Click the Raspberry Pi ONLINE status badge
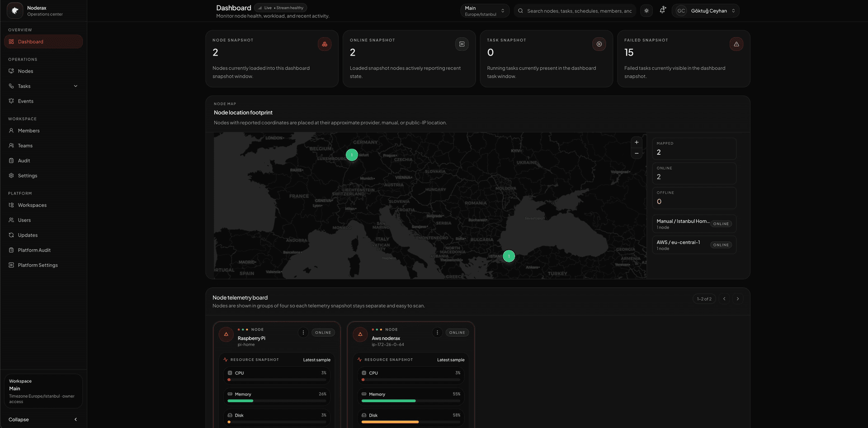The height and width of the screenshot is (428, 868). (323, 333)
